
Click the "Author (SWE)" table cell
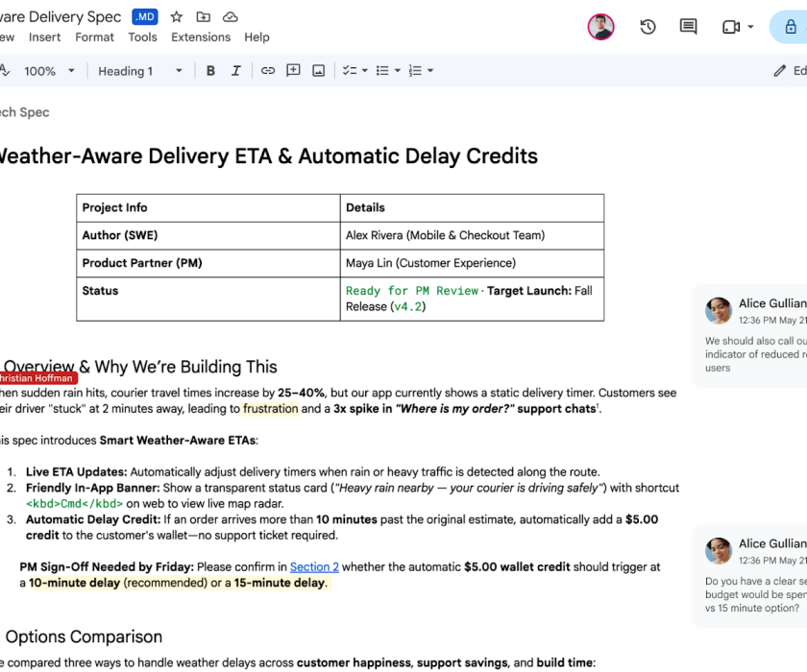(x=208, y=235)
